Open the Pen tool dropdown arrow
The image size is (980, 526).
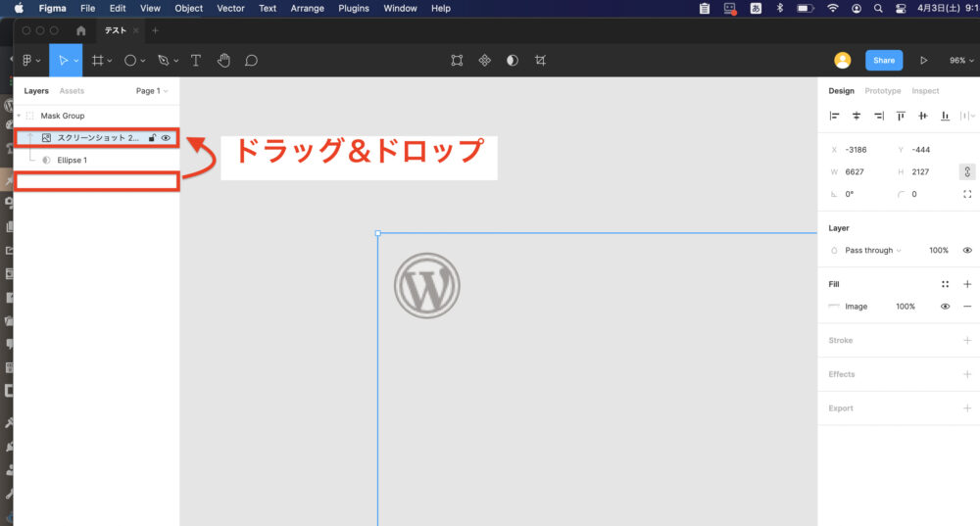[x=175, y=62]
